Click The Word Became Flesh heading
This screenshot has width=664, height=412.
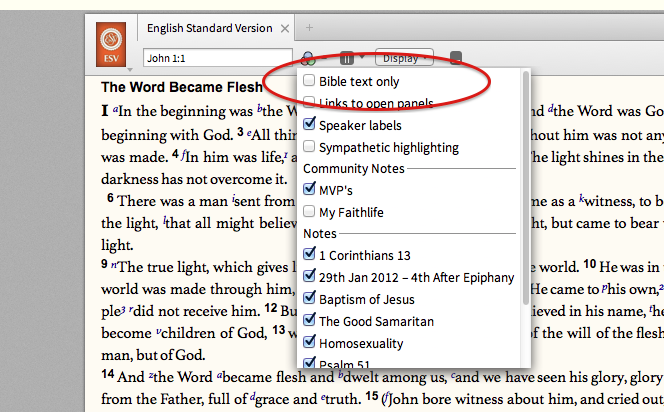(182, 87)
